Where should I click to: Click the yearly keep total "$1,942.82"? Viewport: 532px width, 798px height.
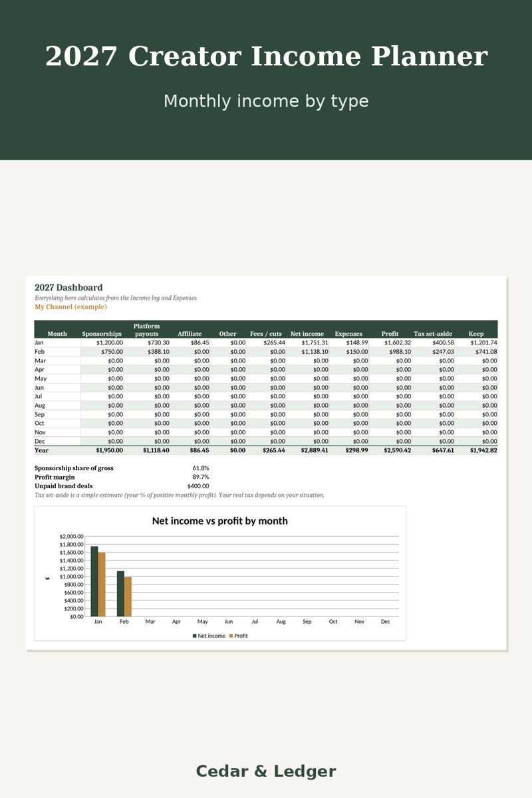[483, 450]
